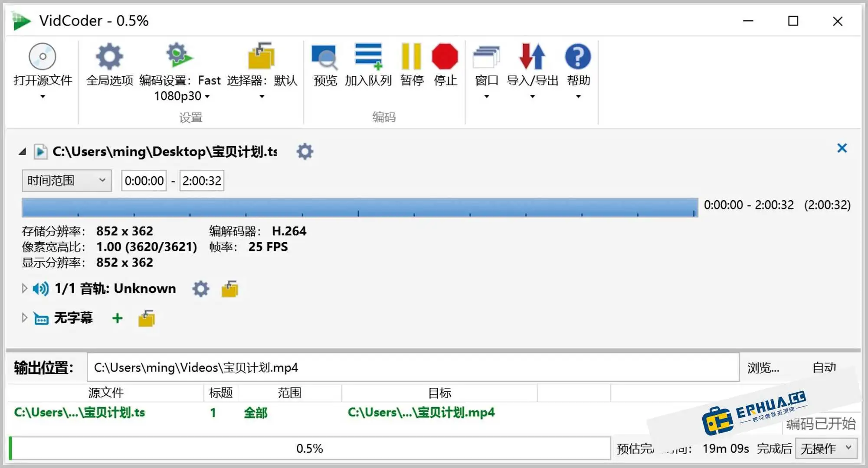Open the 时间范围 range type dropdown
Screen dimensions: 868x468
pyautogui.click(x=66, y=180)
